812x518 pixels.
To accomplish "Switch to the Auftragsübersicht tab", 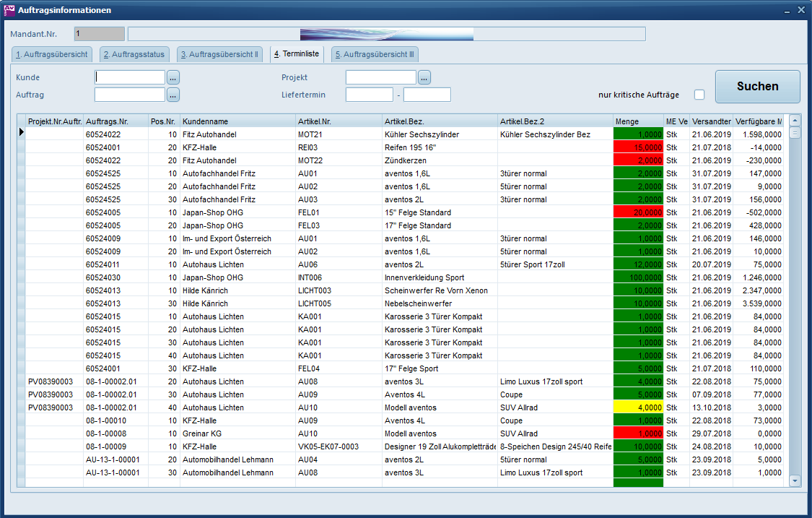I will tap(52, 54).
